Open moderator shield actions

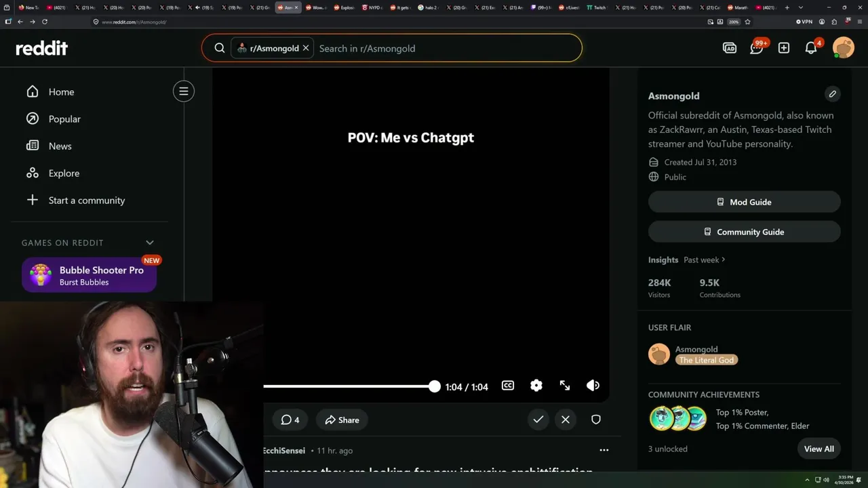click(596, 420)
